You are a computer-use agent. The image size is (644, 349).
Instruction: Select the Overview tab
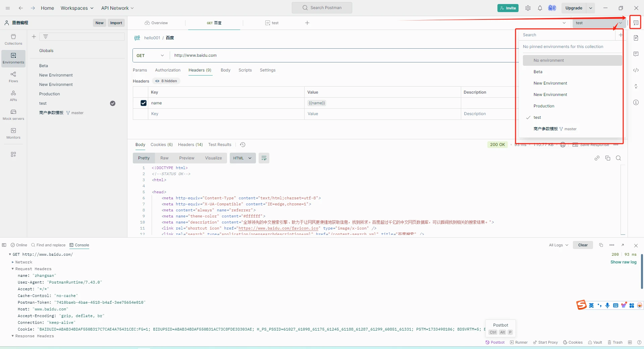156,23
